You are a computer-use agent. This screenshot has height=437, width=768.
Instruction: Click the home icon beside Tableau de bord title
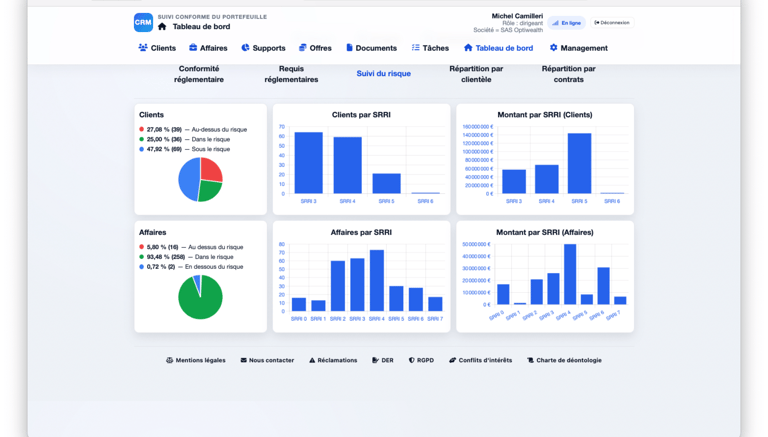(162, 26)
